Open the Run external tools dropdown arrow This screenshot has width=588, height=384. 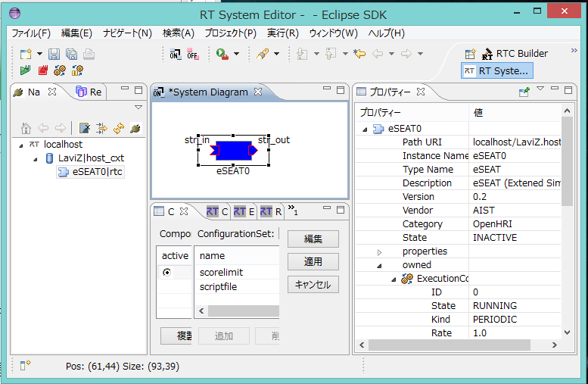pyautogui.click(x=236, y=54)
